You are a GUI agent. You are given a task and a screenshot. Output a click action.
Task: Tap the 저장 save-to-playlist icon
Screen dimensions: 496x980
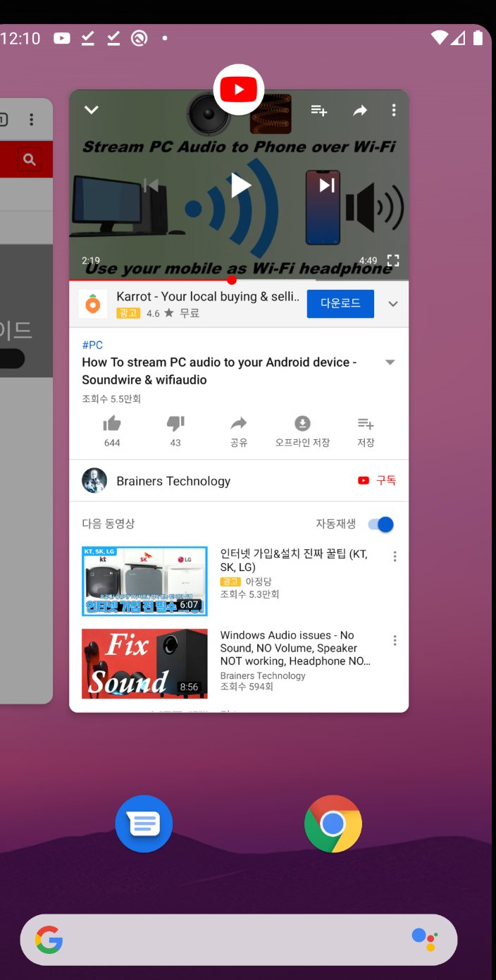(x=366, y=424)
